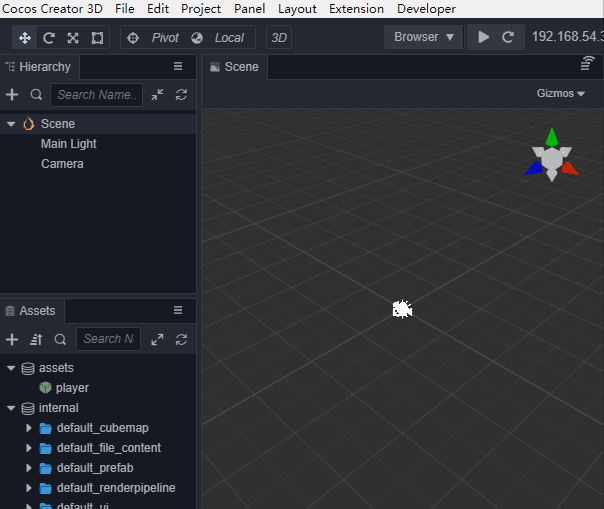Open the Extension menu
The image size is (604, 509).
coord(356,8)
